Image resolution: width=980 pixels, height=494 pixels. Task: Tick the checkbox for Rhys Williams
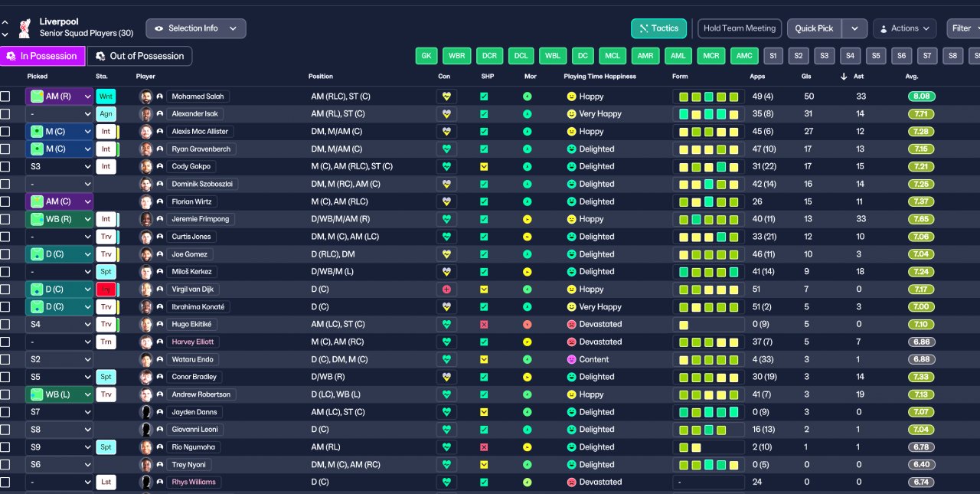click(5, 482)
